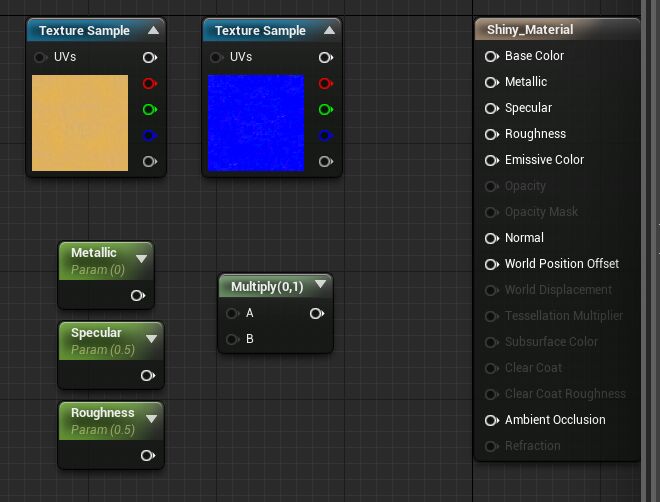
Task: Click the Normal input pin on Shiny_Material
Action: pyautogui.click(x=492, y=238)
